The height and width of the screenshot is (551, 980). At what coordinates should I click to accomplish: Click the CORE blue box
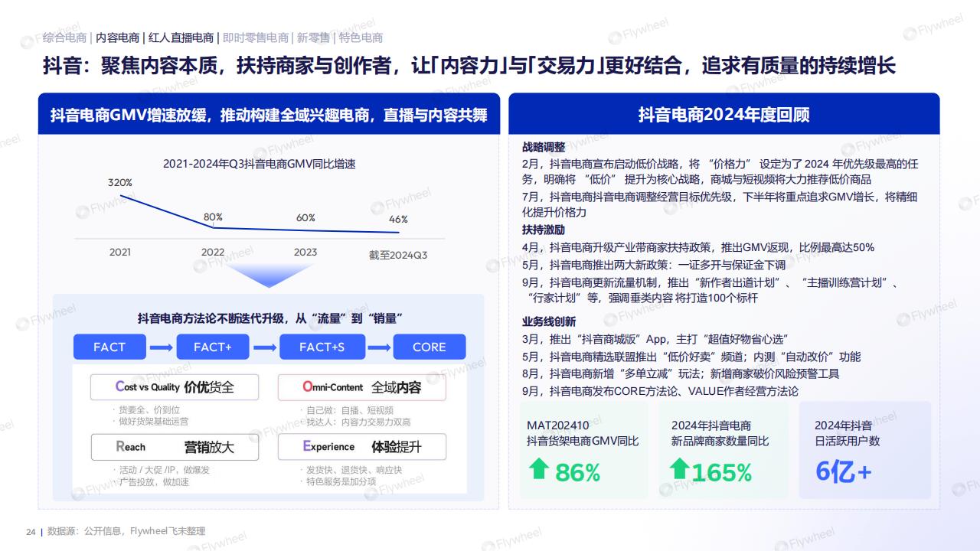click(x=430, y=347)
